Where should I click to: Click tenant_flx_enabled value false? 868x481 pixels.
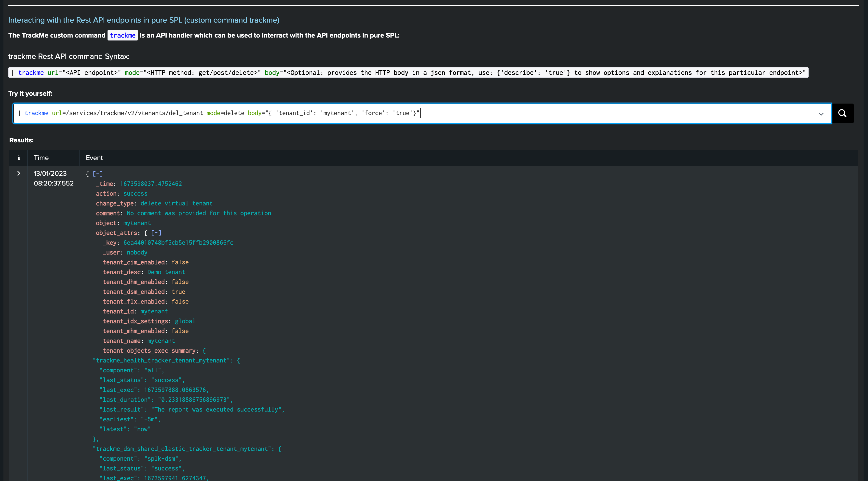(180, 301)
